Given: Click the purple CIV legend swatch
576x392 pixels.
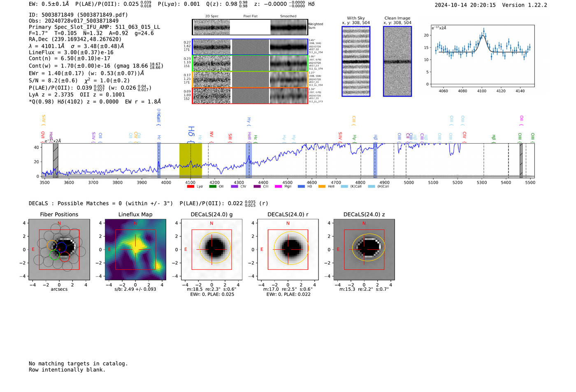Looking at the screenshot, I should [x=235, y=186].
